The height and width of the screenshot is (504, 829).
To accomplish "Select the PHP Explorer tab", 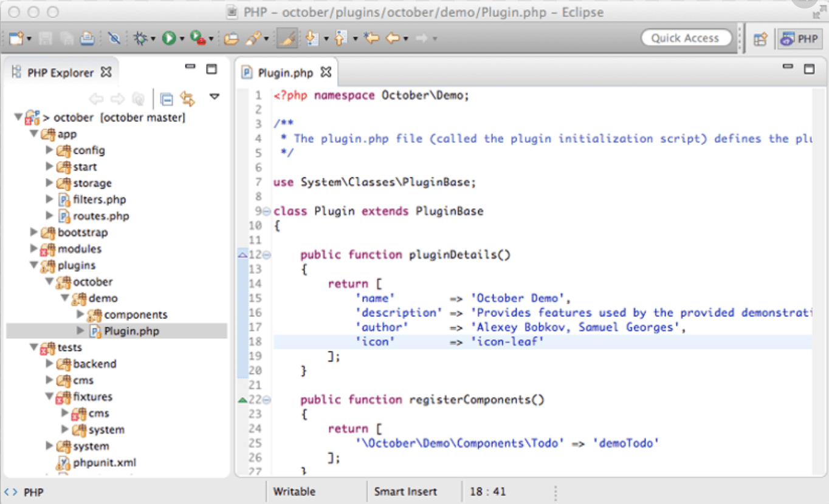I will [58, 71].
